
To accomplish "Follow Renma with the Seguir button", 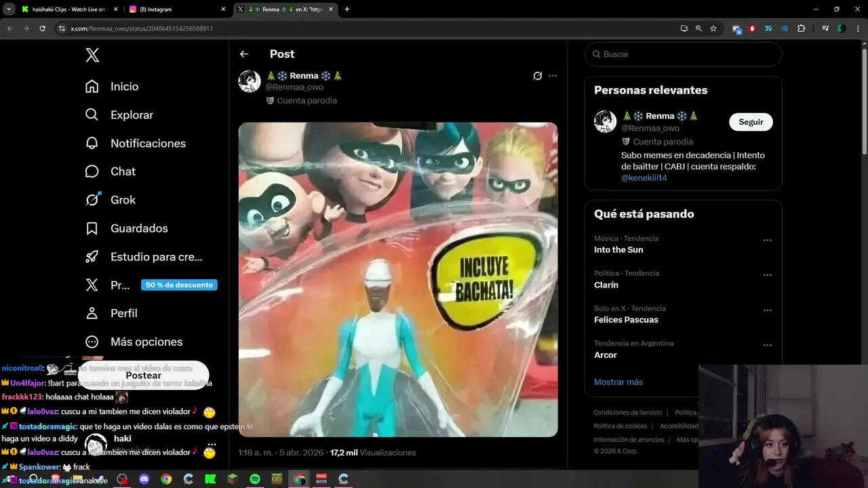I will 751,122.
